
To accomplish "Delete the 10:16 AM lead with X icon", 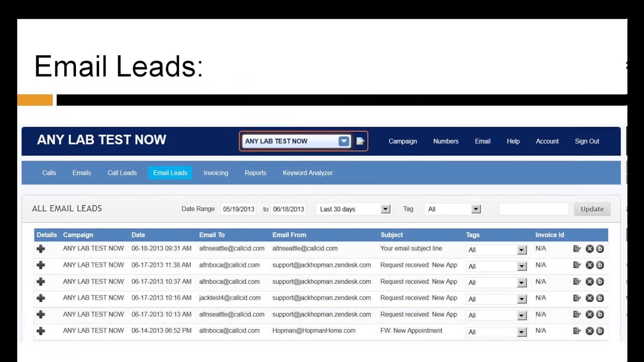I will tap(590, 298).
